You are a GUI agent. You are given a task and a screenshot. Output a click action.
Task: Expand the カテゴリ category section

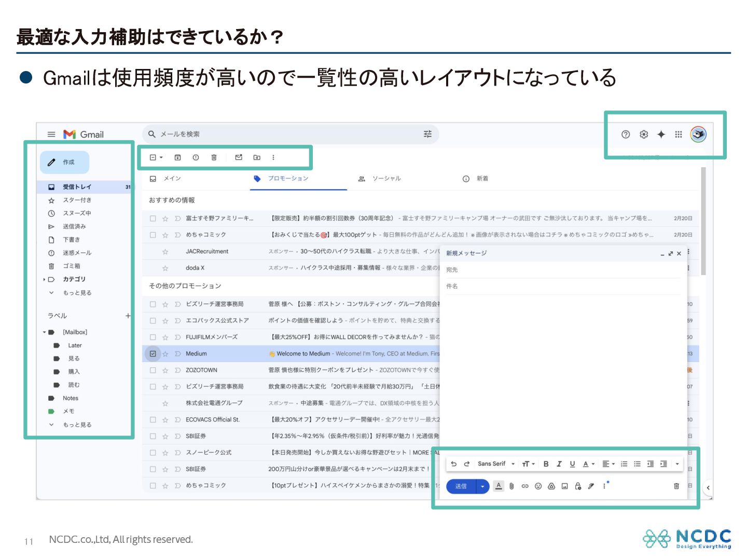[44, 279]
